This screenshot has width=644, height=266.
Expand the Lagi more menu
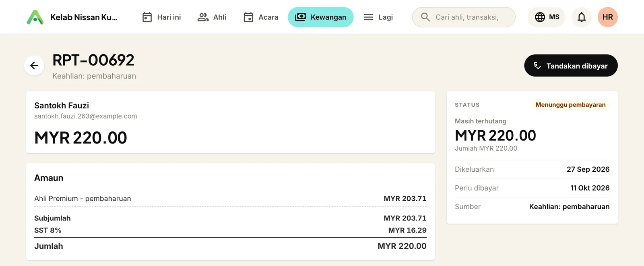coord(378,17)
